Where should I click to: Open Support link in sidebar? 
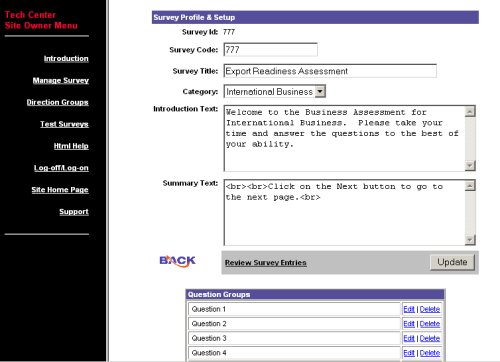(x=74, y=212)
